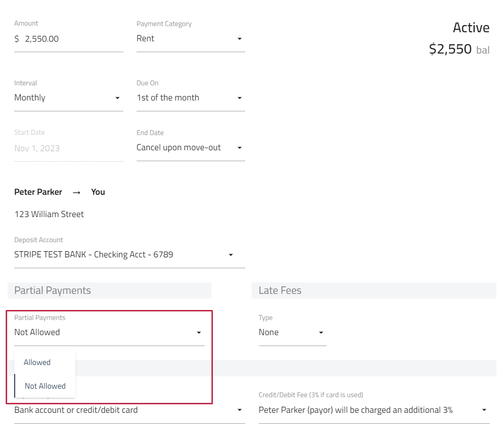
Task: Click the Active status label
Action: [471, 27]
